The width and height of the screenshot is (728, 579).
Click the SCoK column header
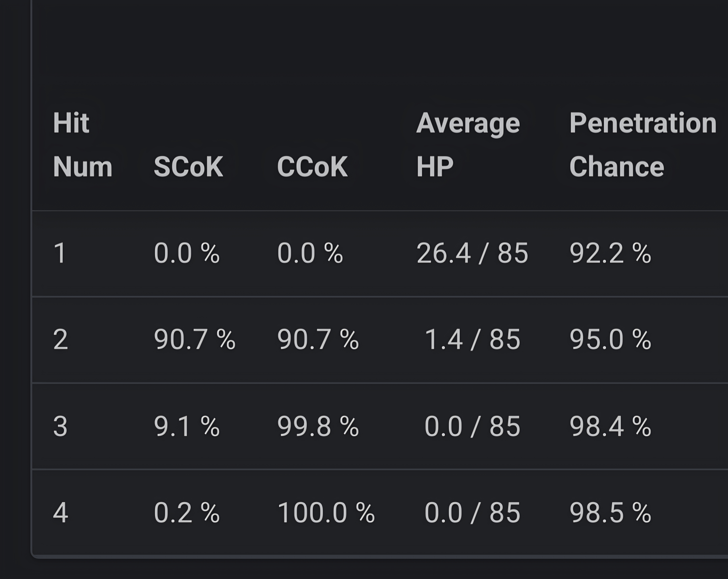(x=188, y=166)
